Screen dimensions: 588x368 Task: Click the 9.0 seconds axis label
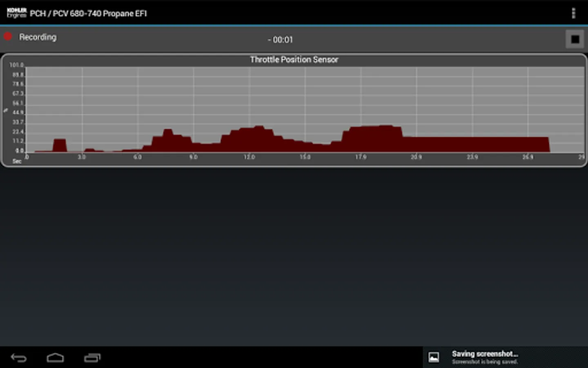[x=194, y=157]
